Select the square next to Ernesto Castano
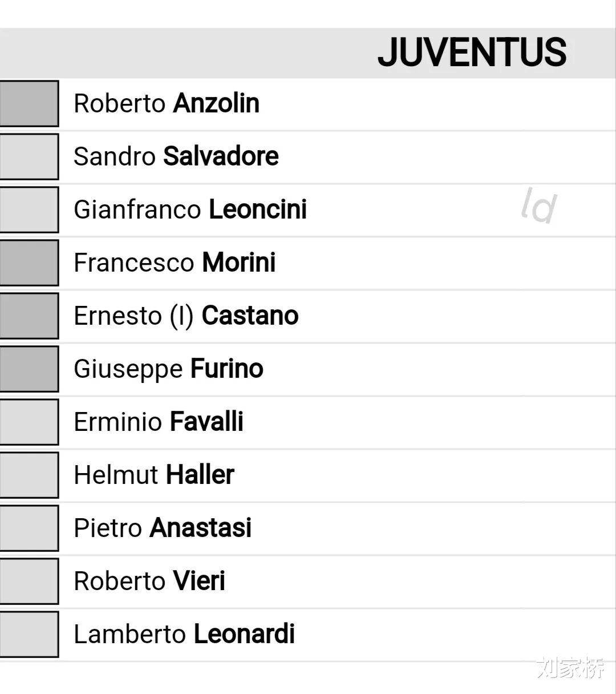This screenshot has height=694, width=616. pos(29,316)
